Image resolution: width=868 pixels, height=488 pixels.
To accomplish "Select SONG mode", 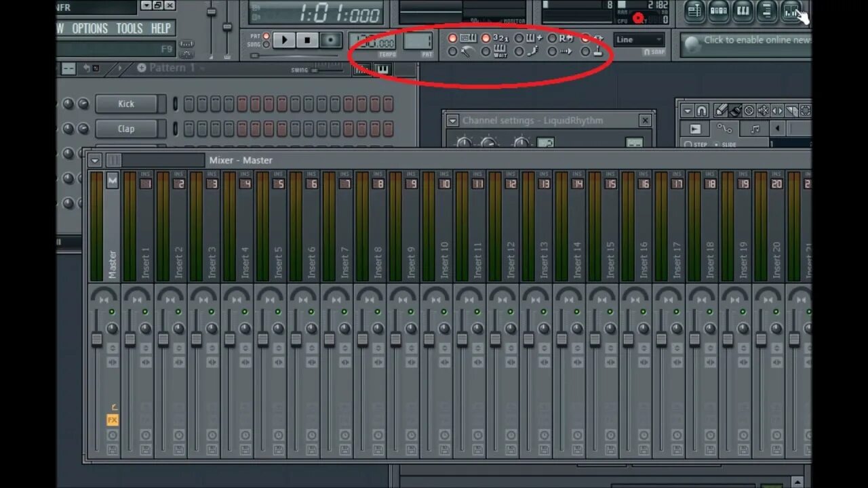I will pos(266,45).
